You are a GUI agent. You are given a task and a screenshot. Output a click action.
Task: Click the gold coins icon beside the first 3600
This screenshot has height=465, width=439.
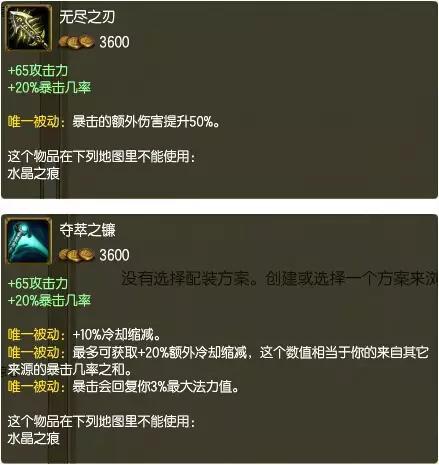click(x=77, y=42)
